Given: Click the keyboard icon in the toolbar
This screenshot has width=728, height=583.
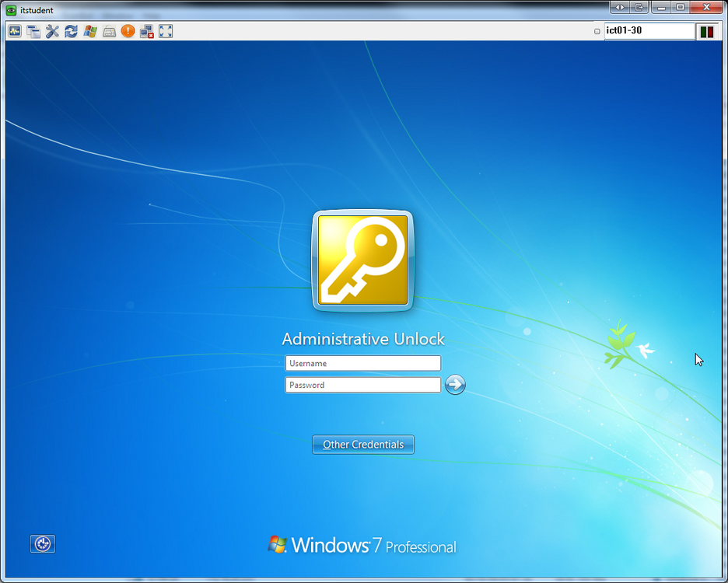Looking at the screenshot, I should [109, 31].
